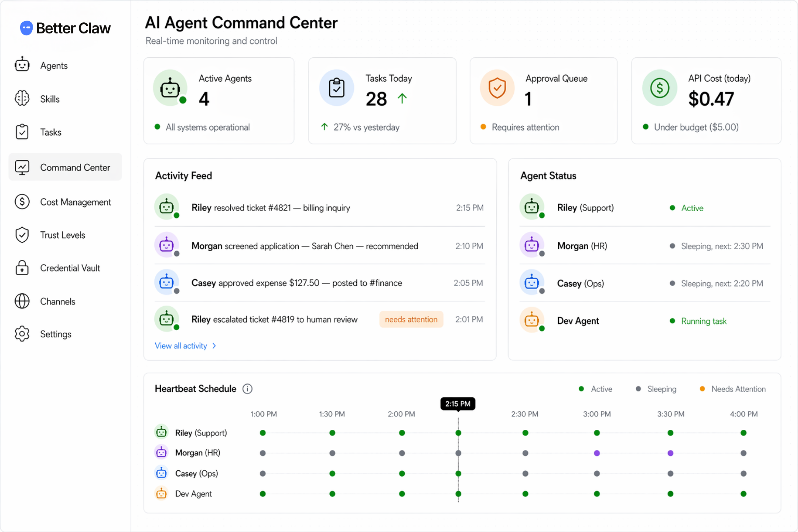Screen dimensions: 798x532
Task: Open the Credential Vault lock icon
Action: point(22,268)
